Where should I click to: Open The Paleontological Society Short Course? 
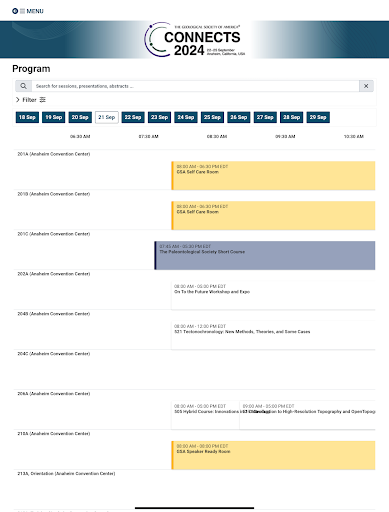tap(265, 255)
